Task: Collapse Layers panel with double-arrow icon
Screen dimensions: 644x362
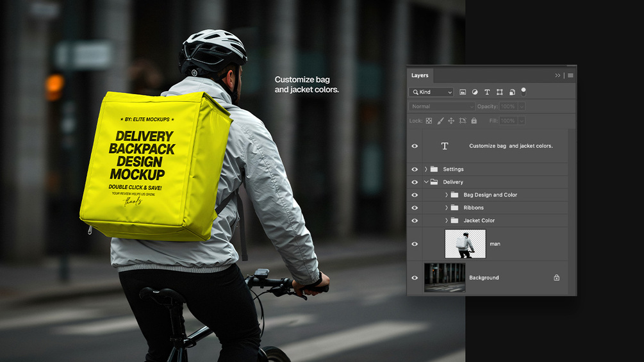Action: click(x=557, y=76)
